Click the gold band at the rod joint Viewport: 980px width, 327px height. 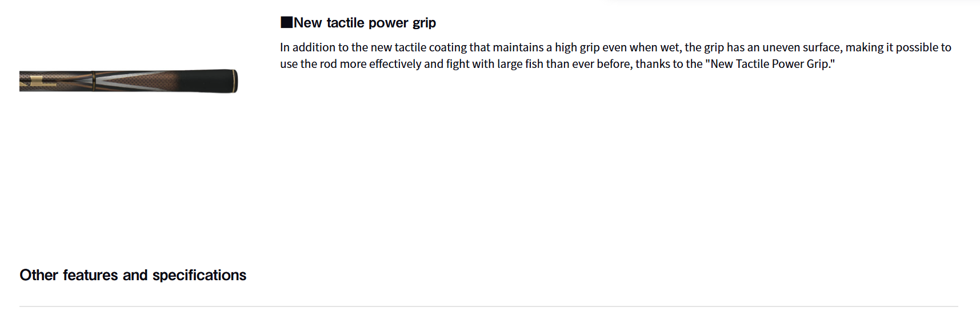coord(93,81)
